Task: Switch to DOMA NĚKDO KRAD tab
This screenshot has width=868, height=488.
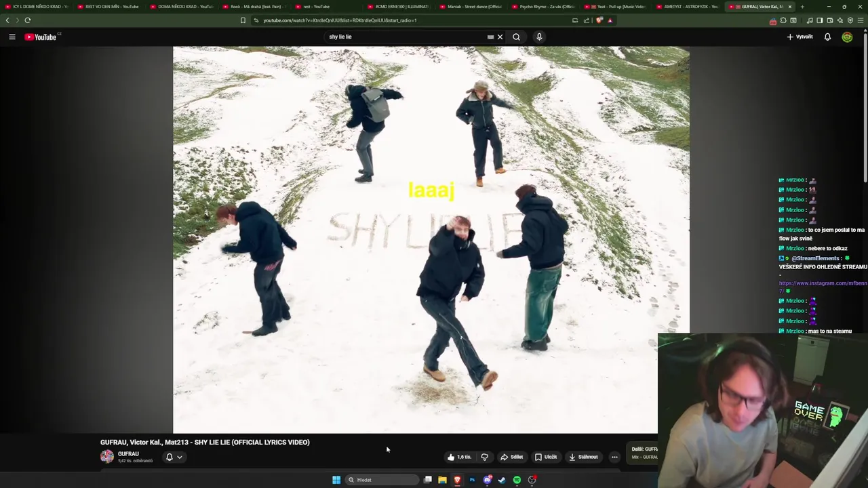Action: tap(180, 7)
